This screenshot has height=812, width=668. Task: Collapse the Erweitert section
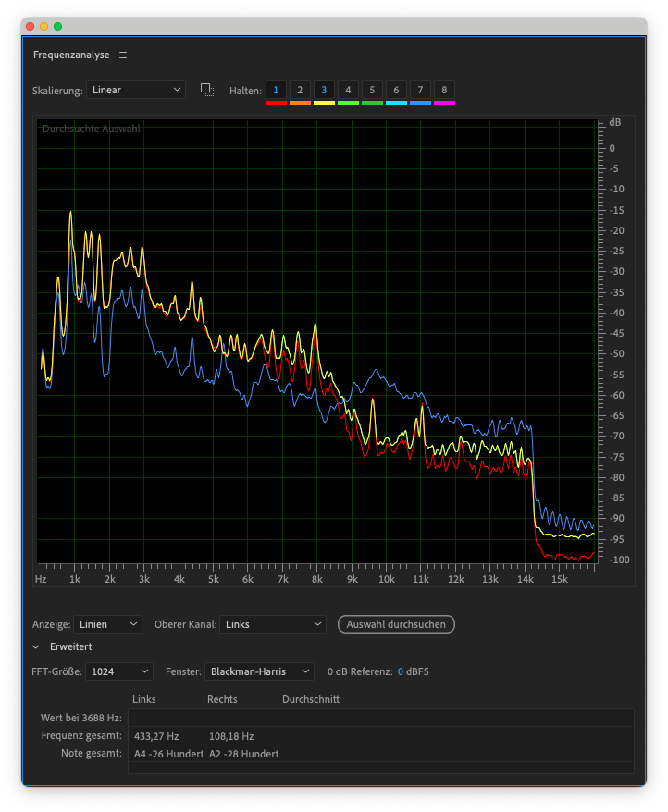pyautogui.click(x=36, y=647)
